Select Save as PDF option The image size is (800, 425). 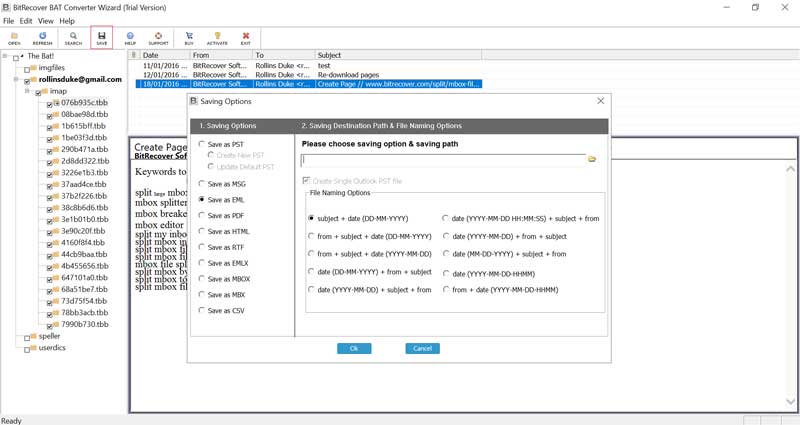click(x=221, y=215)
